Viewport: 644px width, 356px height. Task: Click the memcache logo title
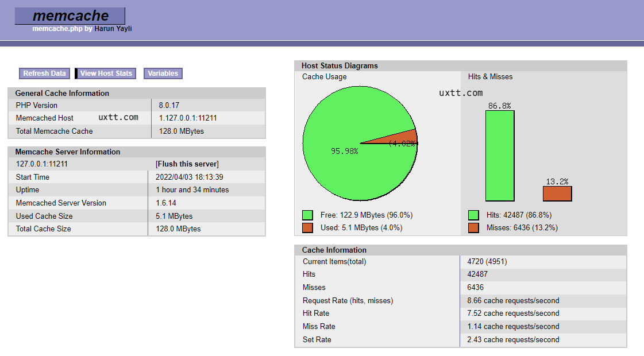[70, 16]
